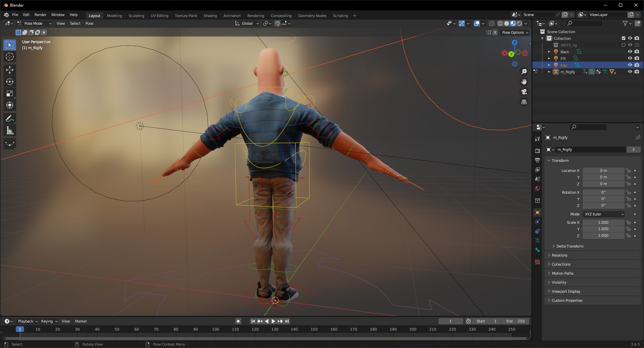Viewport: 644px width, 348px height.
Task: Select the Transform tool
Action: click(10, 105)
